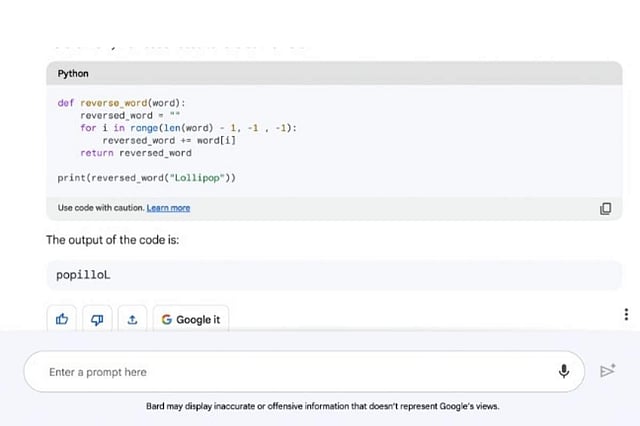The height and width of the screenshot is (426, 640).
Task: Click the def reverse_word(word) code line
Action: tap(121, 103)
